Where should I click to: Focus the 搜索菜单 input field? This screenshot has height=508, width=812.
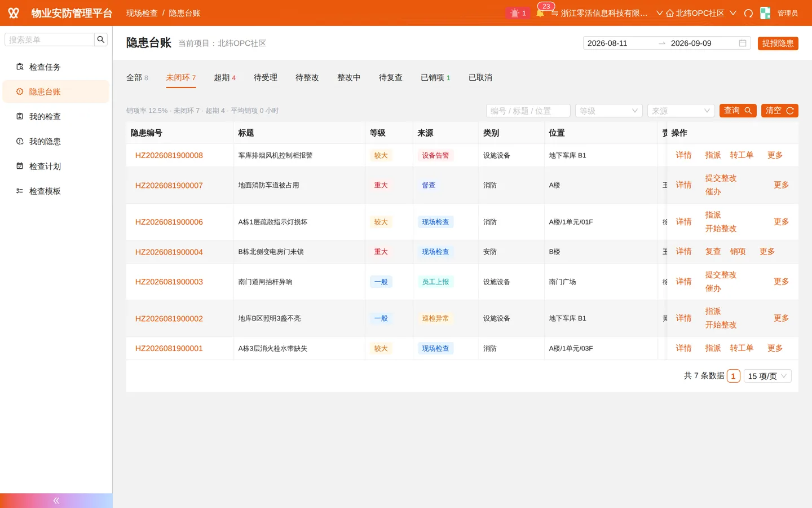point(50,40)
